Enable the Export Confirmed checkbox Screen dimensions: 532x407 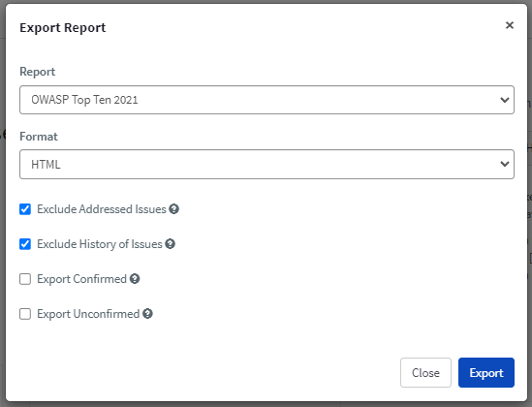click(25, 279)
